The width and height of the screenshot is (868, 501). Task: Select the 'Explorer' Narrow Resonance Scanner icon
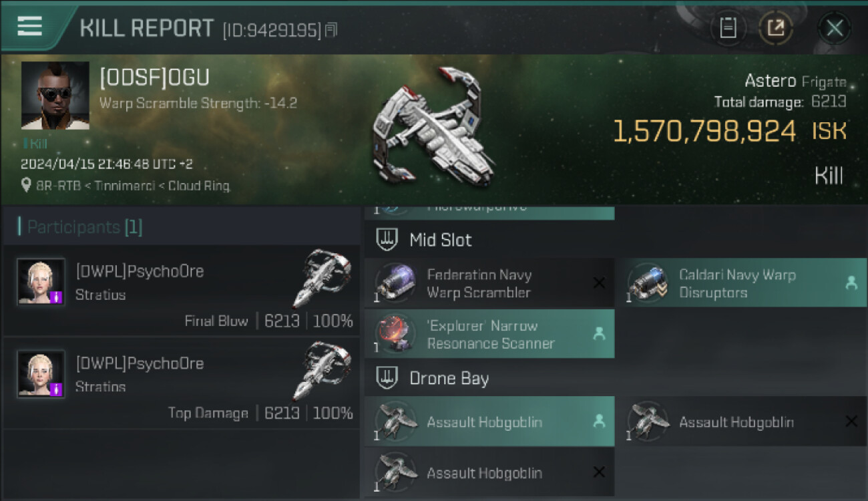[x=395, y=334]
